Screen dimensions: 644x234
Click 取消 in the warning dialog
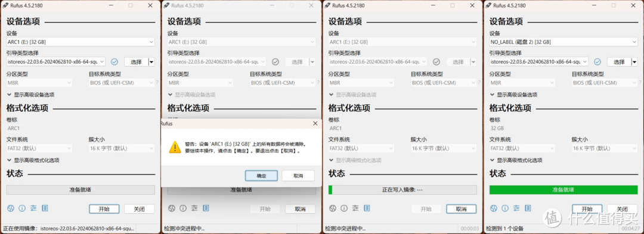(x=298, y=176)
